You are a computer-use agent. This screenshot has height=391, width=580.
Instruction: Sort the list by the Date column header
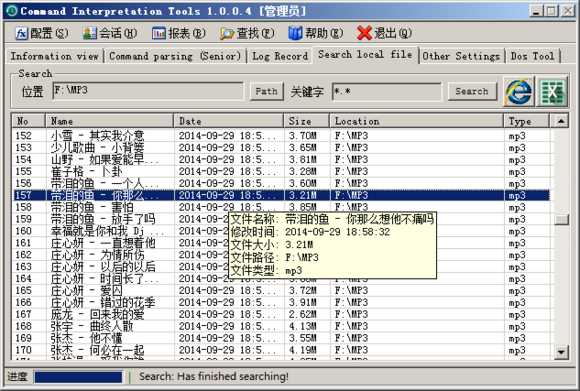228,121
